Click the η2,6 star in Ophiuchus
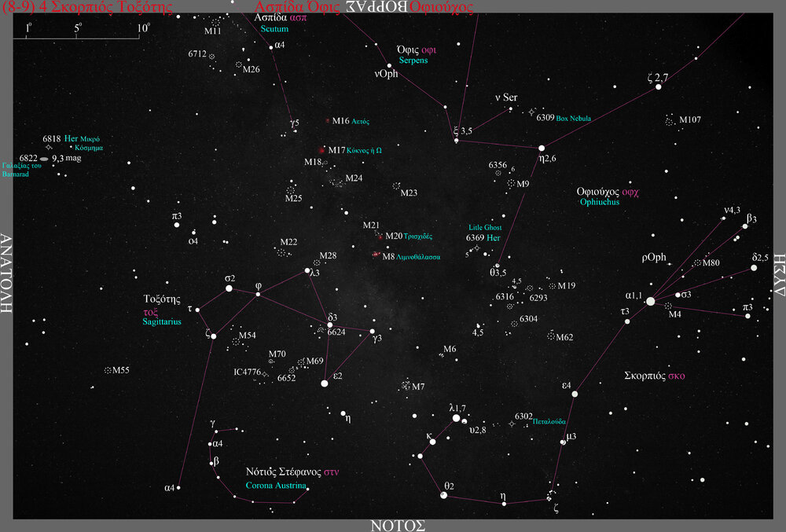This screenshot has width=786, height=532. point(541,148)
